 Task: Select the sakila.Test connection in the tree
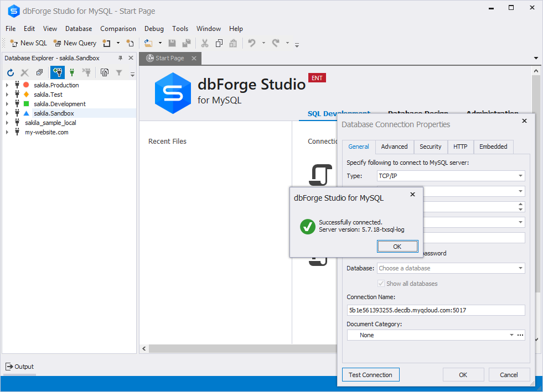point(48,95)
